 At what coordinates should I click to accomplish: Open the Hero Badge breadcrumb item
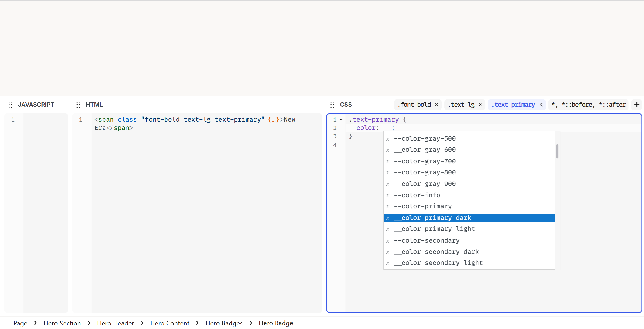point(276,323)
